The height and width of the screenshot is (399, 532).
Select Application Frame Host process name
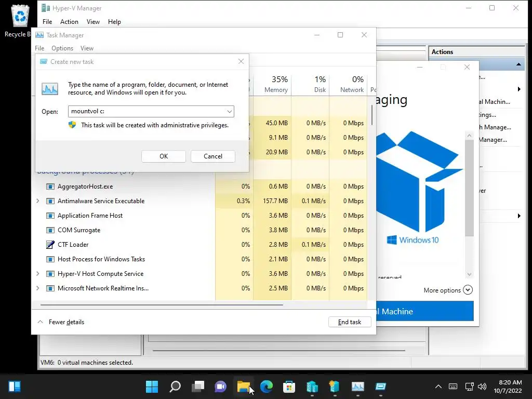click(x=90, y=216)
